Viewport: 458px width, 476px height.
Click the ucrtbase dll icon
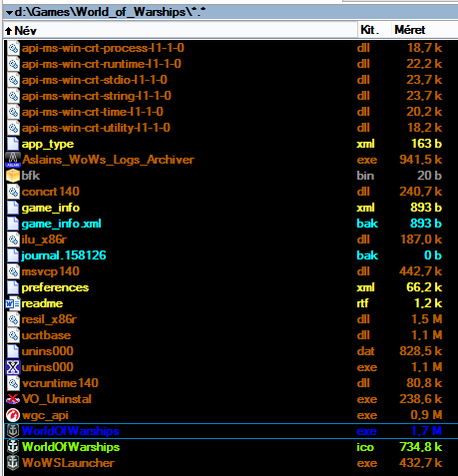(13, 335)
